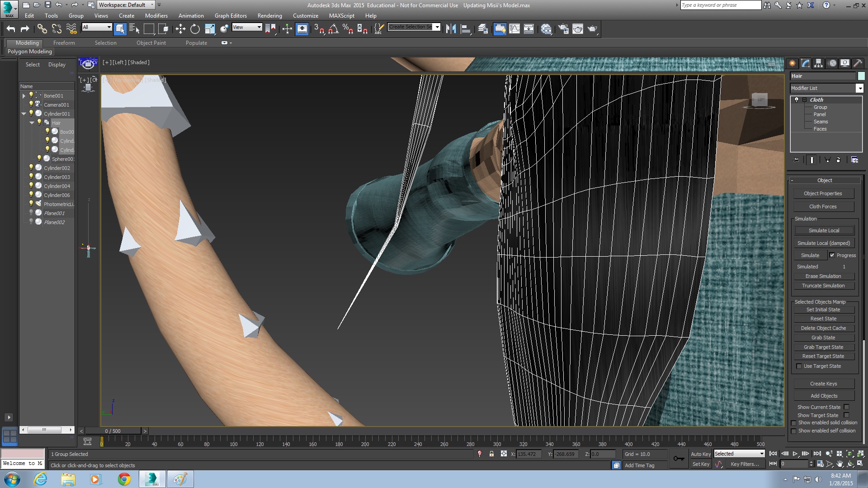Open the Create command panel tab

click(x=792, y=63)
